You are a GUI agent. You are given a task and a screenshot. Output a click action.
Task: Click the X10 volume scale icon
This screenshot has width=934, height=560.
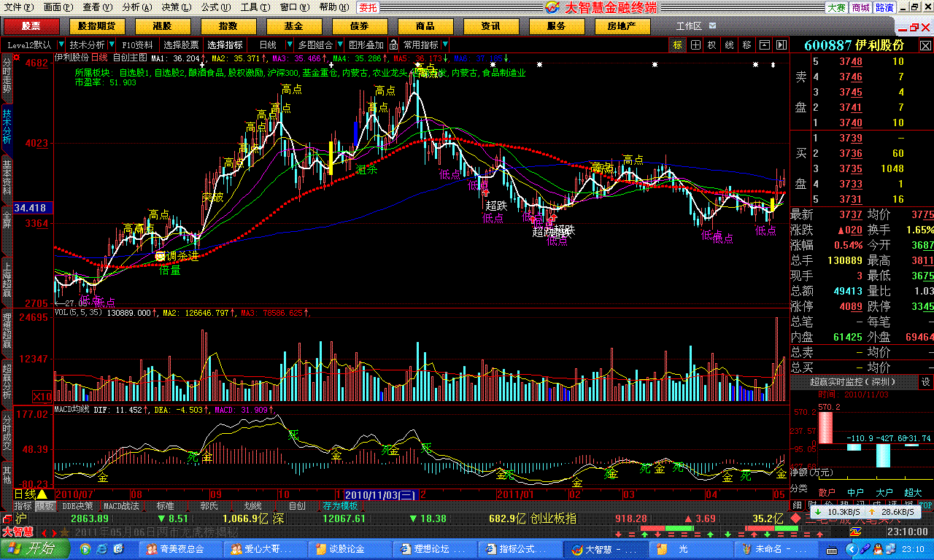42,397
